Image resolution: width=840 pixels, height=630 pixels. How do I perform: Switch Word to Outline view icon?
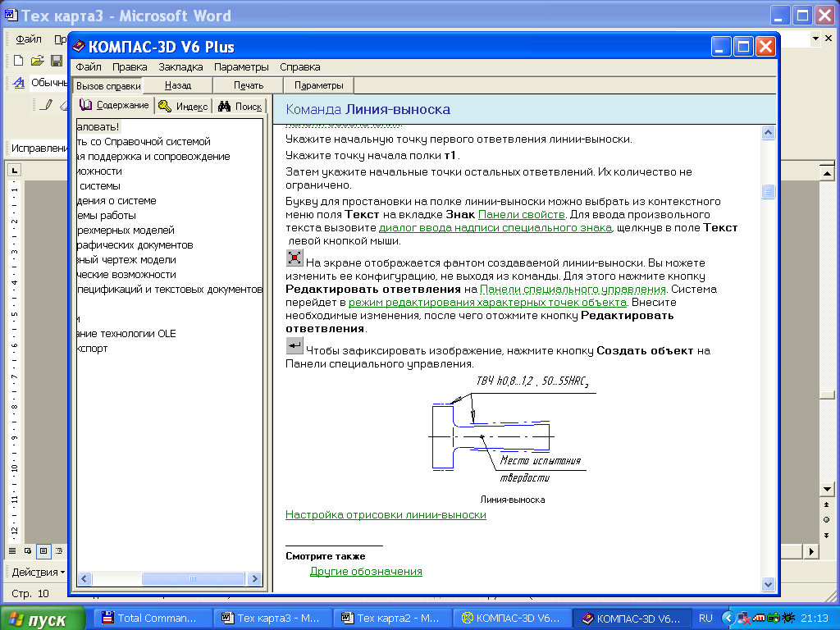pyautogui.click(x=59, y=550)
